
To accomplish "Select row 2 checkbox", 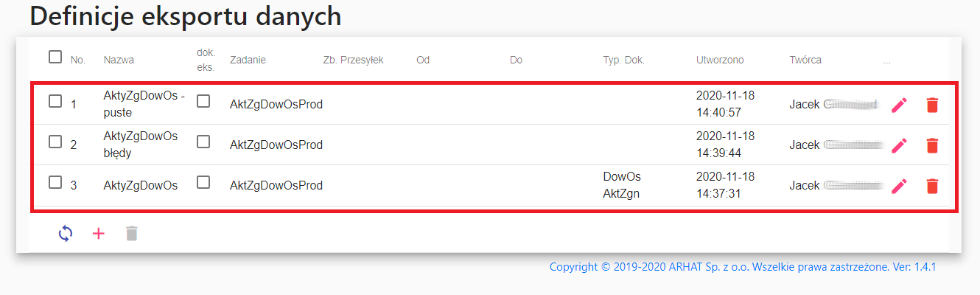I will coord(55,142).
